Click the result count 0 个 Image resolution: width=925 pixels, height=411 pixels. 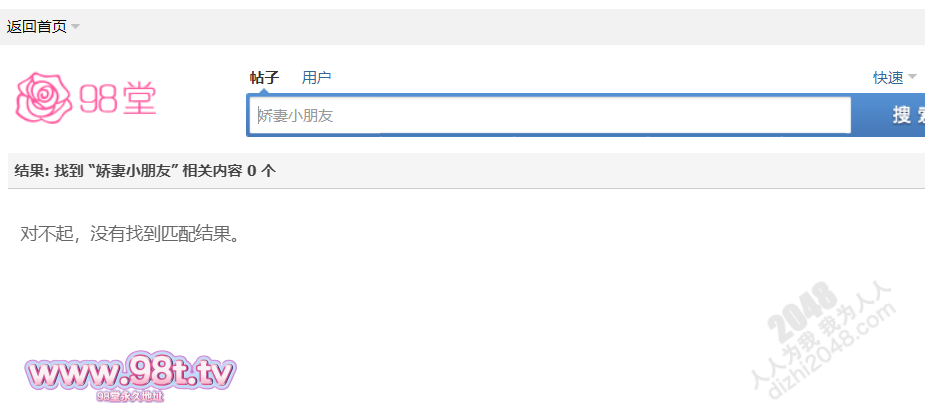tap(262, 171)
